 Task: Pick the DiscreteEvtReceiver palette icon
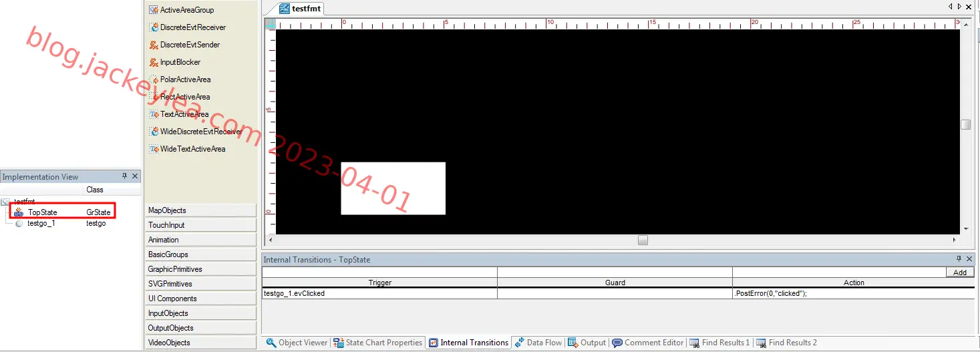pyautogui.click(x=154, y=27)
